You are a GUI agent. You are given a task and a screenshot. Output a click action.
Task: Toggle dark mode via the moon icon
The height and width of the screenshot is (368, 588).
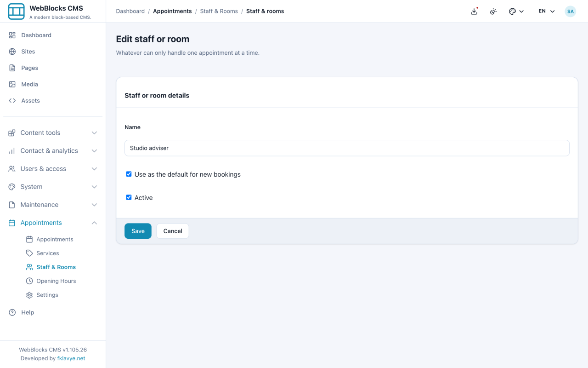[x=493, y=11]
